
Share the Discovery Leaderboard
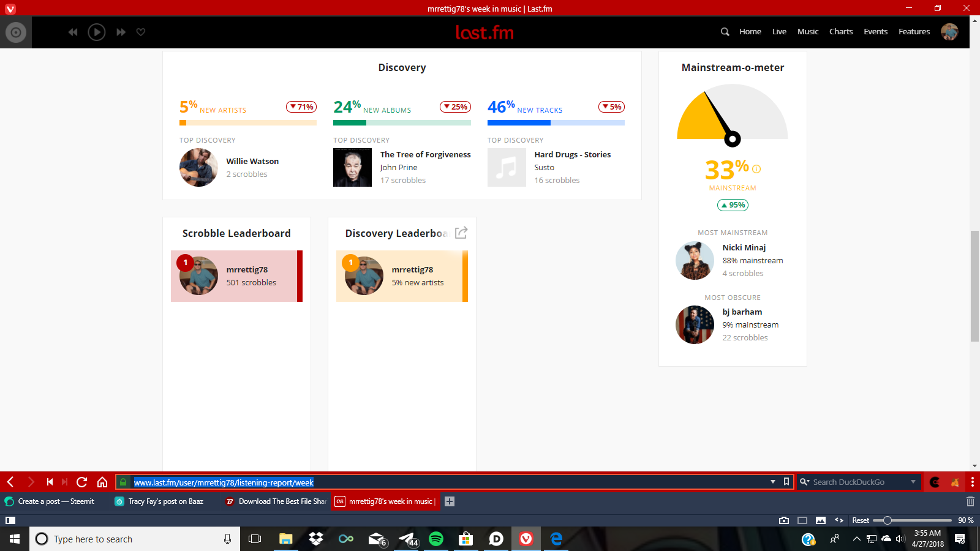[x=461, y=233]
